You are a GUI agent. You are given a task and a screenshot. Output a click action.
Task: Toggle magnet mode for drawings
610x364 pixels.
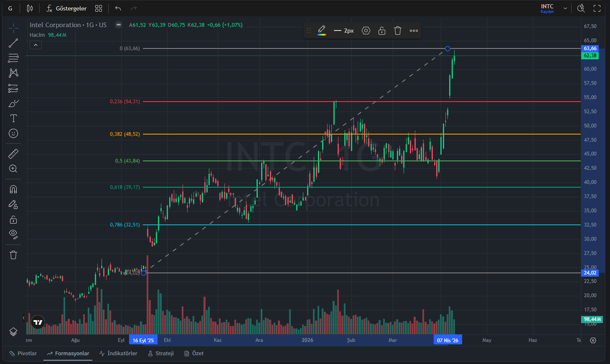tap(14, 189)
